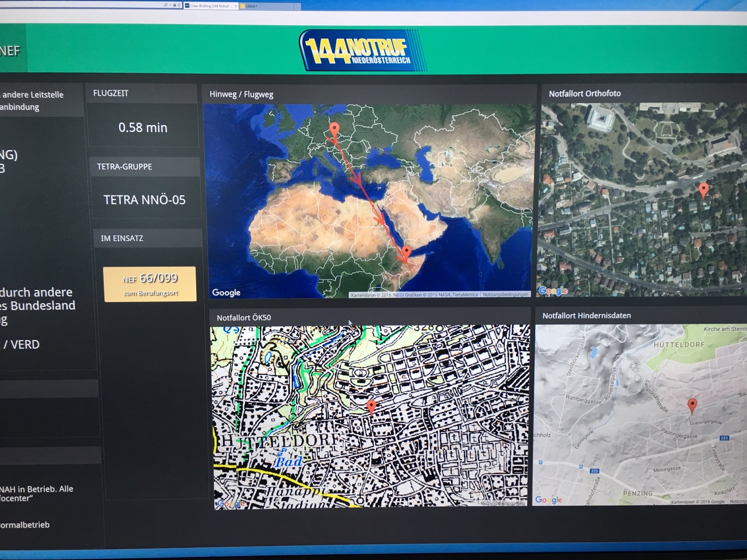Click the 0.58 min flight time value
The height and width of the screenshot is (560, 747).
(143, 127)
